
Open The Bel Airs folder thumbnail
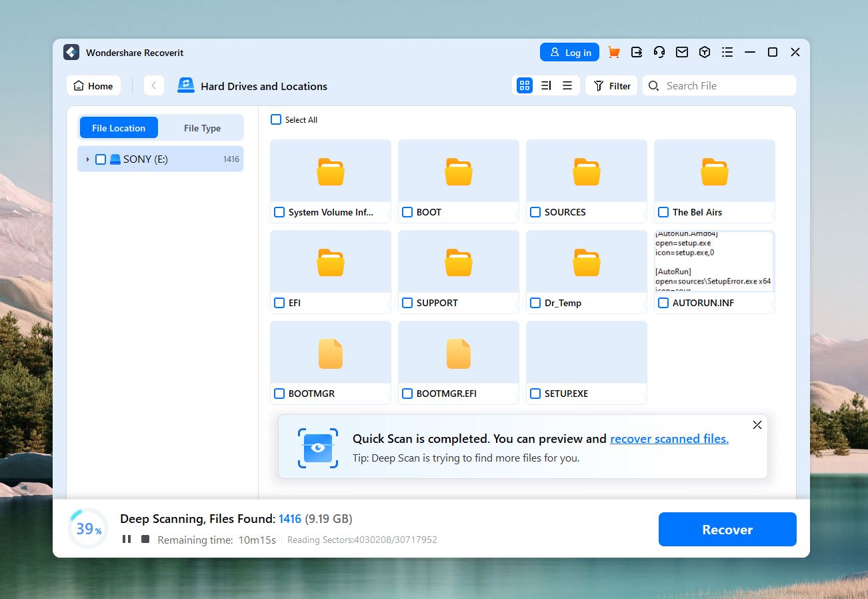pos(715,171)
